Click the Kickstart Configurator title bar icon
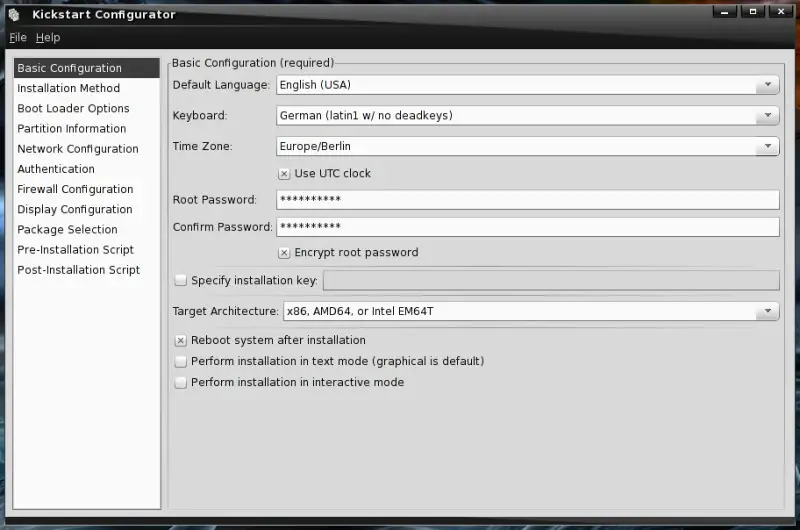This screenshot has width=800, height=530. coord(14,15)
